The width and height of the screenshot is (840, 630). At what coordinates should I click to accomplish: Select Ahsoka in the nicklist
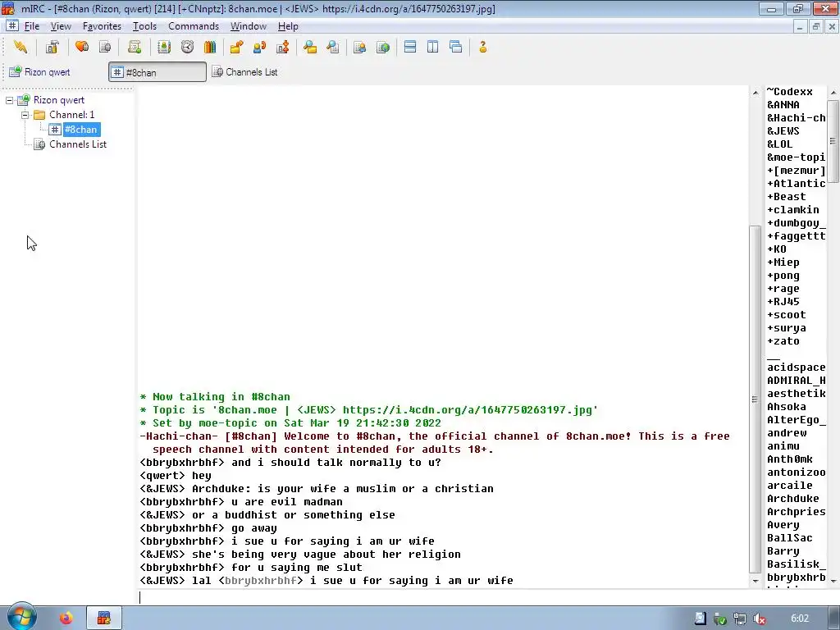[x=787, y=407]
